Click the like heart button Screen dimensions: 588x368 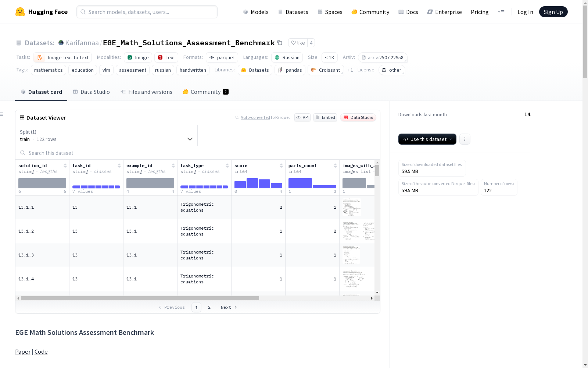[x=298, y=43]
